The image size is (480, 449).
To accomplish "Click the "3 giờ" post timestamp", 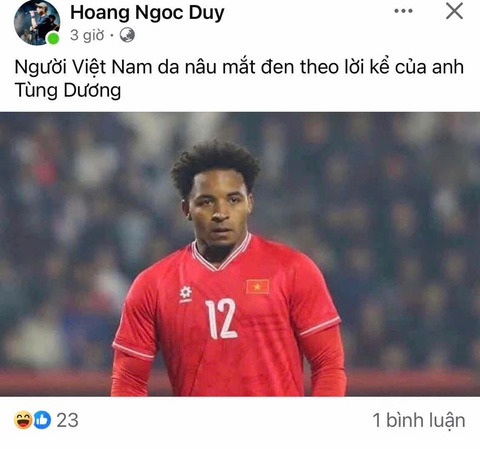I will (87, 35).
